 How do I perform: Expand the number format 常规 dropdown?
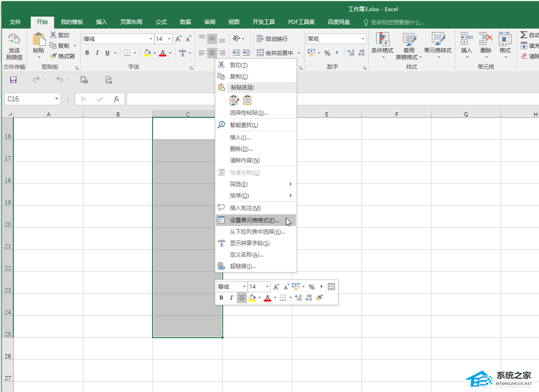[363, 39]
